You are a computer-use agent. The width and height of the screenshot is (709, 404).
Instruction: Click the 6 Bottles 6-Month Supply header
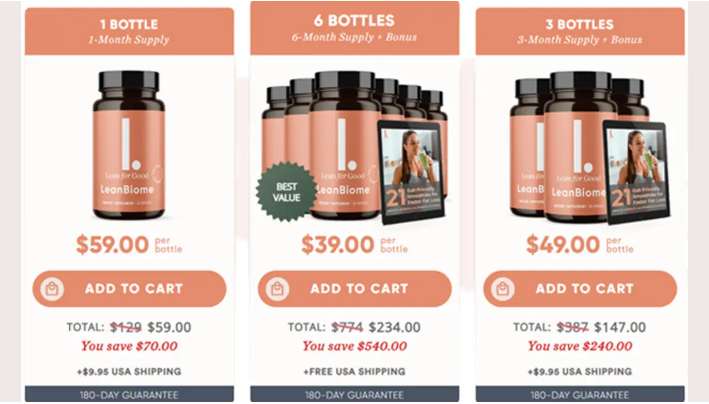click(x=354, y=28)
